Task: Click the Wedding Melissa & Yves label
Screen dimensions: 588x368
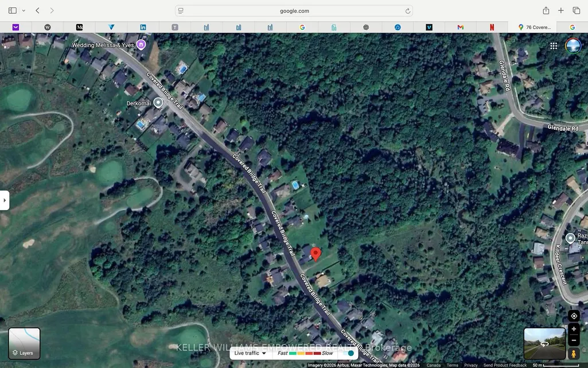Action: (x=103, y=45)
